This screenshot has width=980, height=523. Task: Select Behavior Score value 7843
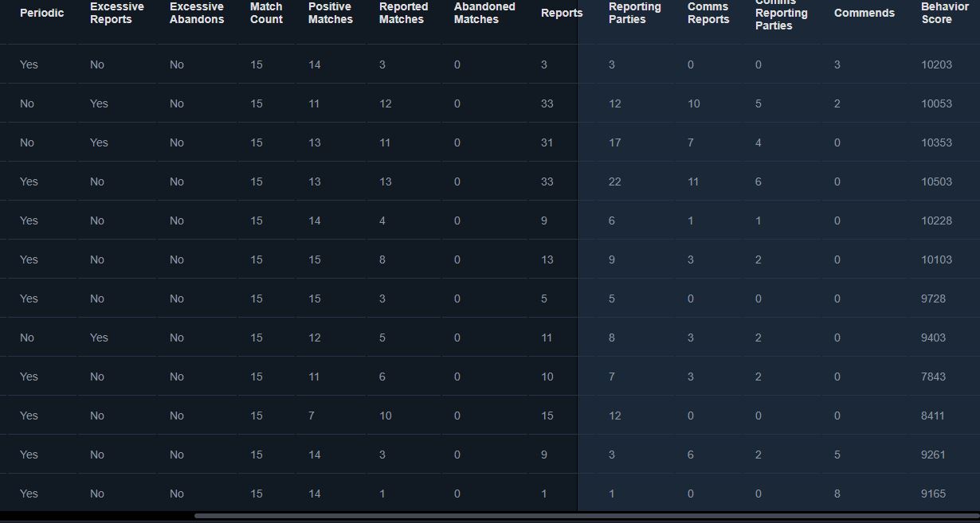click(x=933, y=377)
